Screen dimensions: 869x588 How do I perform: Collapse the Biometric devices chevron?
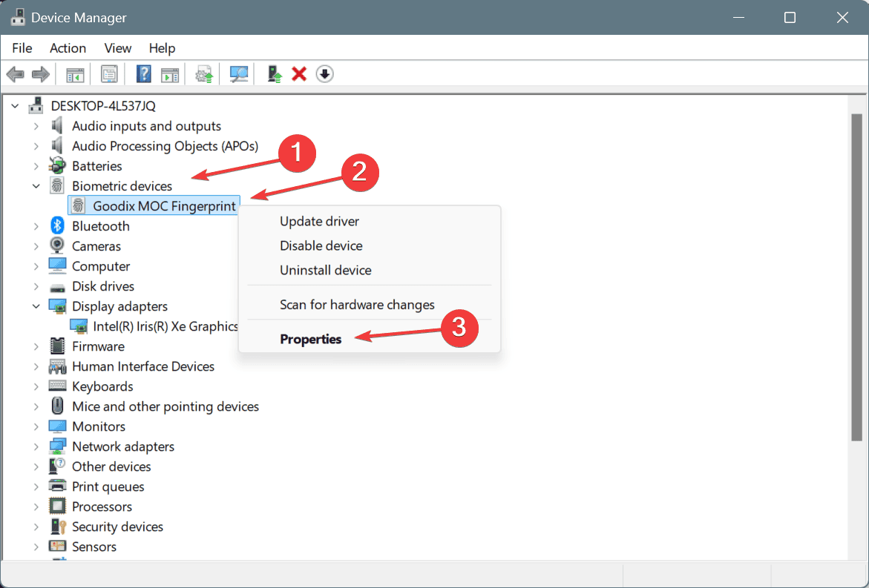pos(36,186)
